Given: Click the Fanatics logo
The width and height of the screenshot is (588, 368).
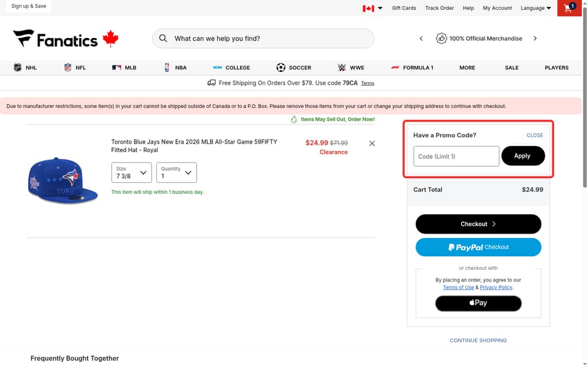Looking at the screenshot, I should tap(55, 39).
